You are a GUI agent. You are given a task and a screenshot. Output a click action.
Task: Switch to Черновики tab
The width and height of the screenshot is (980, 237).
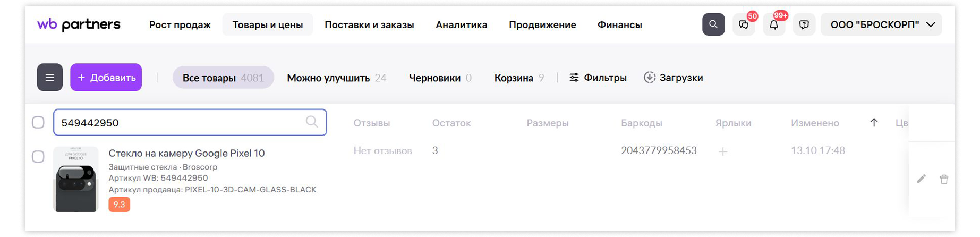(x=440, y=78)
